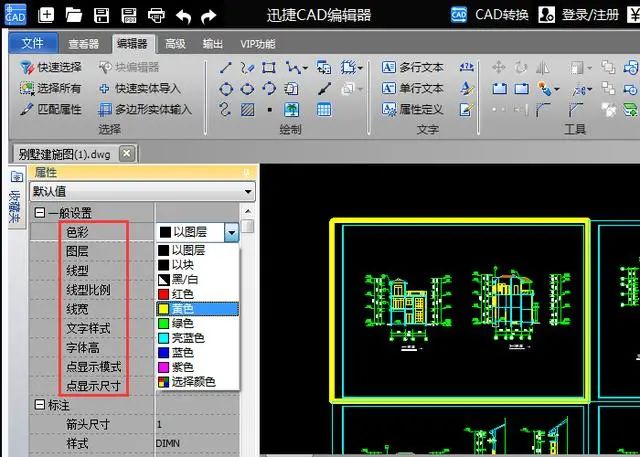
Task: Choose 亮蓝色 cyan color option
Action: coord(198,338)
